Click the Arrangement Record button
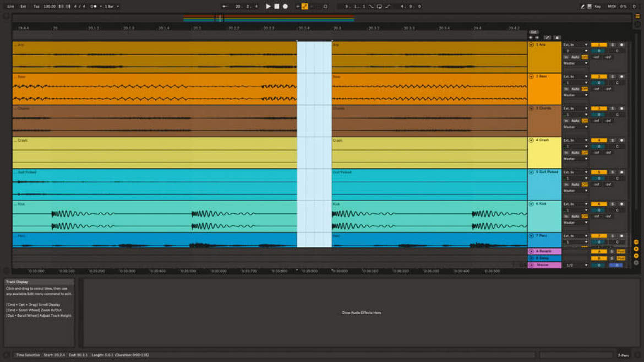The width and height of the screenshot is (644, 362). (285, 6)
